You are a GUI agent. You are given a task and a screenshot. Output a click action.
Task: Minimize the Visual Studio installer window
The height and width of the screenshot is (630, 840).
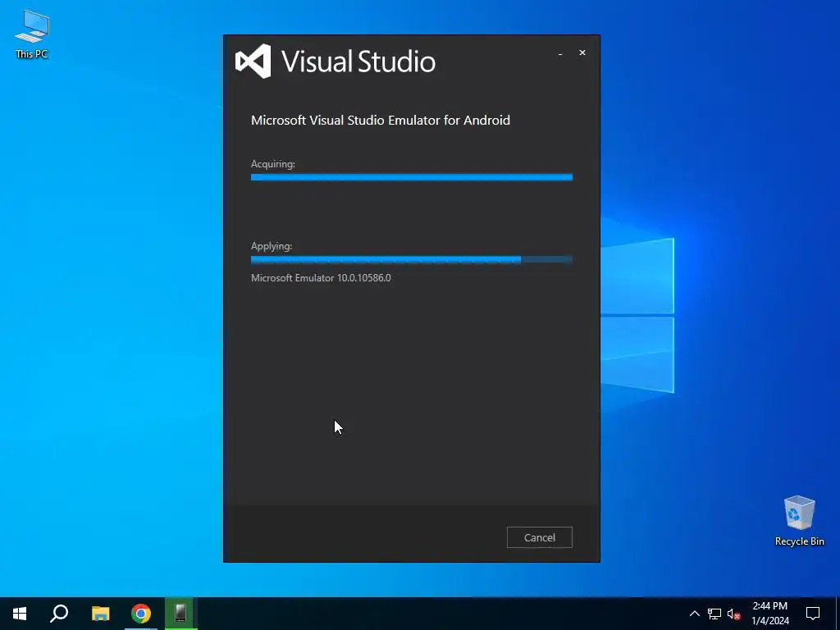click(x=560, y=53)
